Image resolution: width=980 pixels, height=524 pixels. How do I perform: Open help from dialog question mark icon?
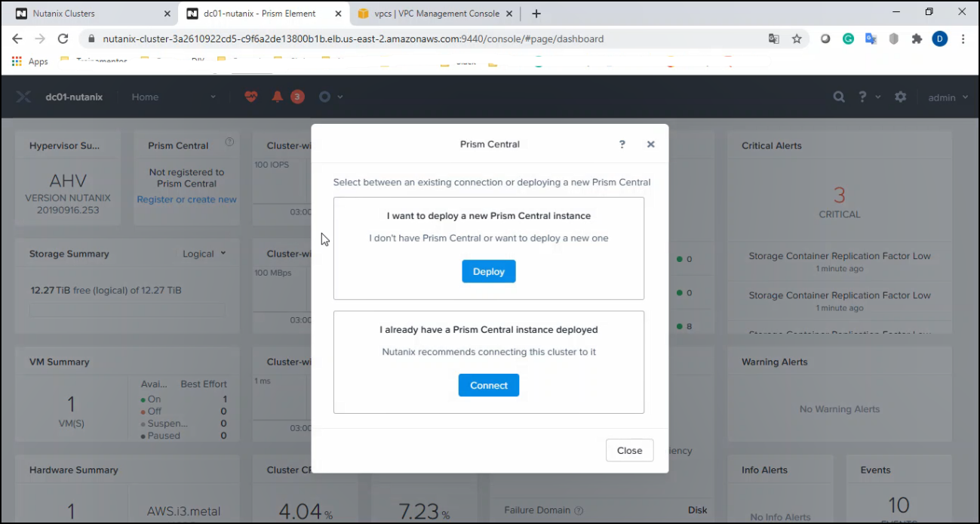point(622,144)
